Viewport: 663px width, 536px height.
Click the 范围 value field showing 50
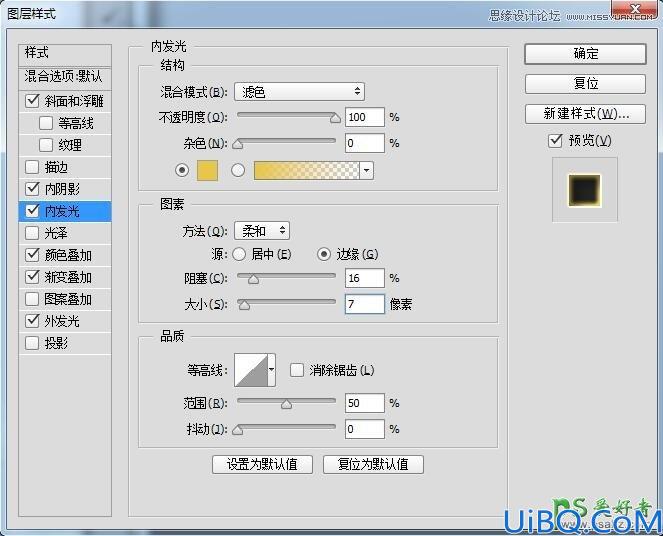pos(365,403)
